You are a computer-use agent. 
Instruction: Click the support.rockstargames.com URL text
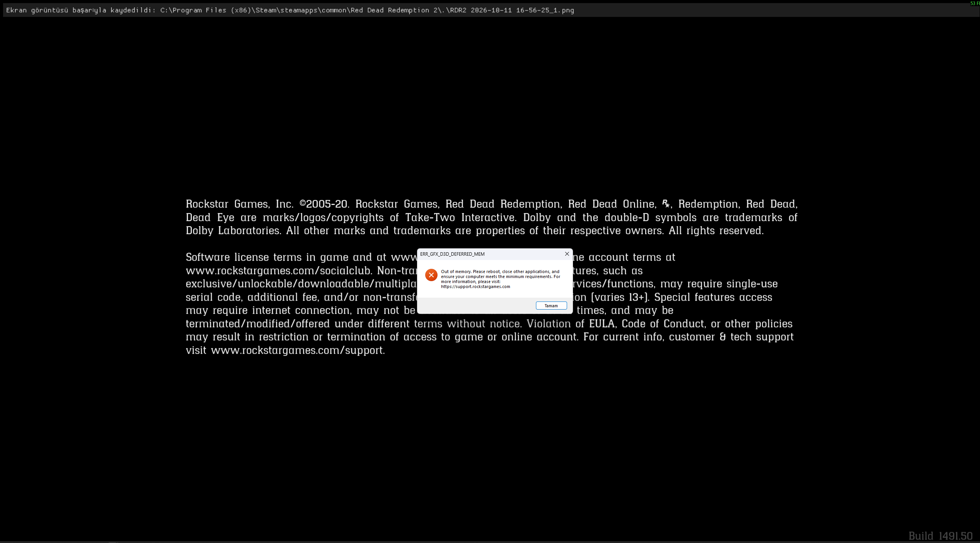pyautogui.click(x=475, y=286)
